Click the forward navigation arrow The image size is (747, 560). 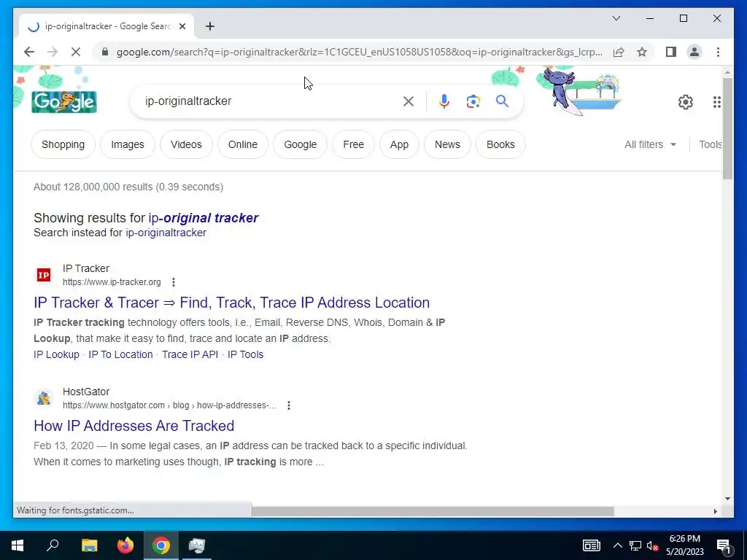tap(53, 52)
